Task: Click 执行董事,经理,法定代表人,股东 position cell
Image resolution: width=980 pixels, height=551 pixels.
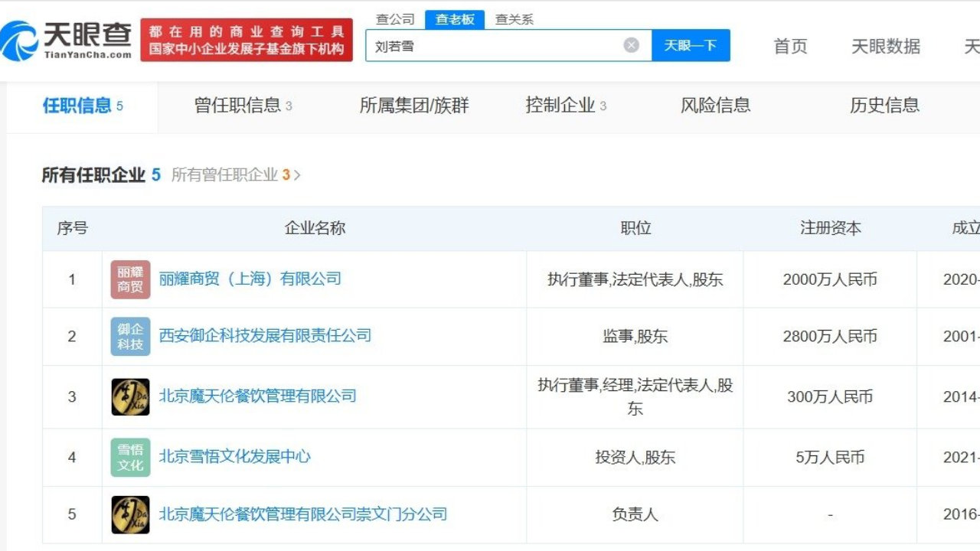Action: pos(635,396)
